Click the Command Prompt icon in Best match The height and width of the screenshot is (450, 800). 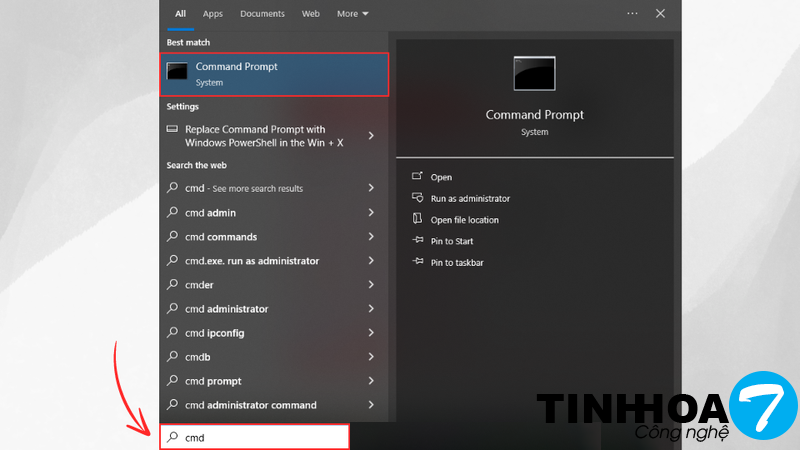coord(178,71)
